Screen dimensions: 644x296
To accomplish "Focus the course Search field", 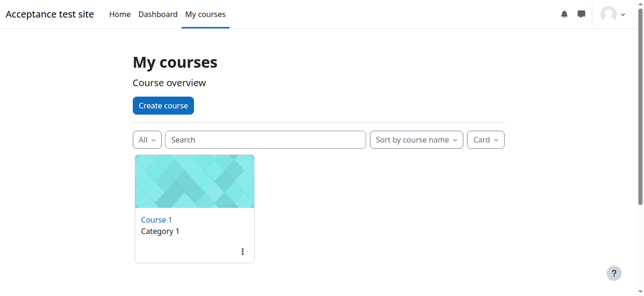I will click(266, 140).
